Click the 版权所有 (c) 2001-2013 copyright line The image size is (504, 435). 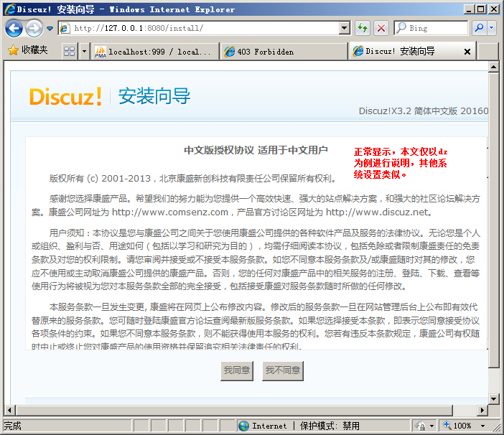192,178
